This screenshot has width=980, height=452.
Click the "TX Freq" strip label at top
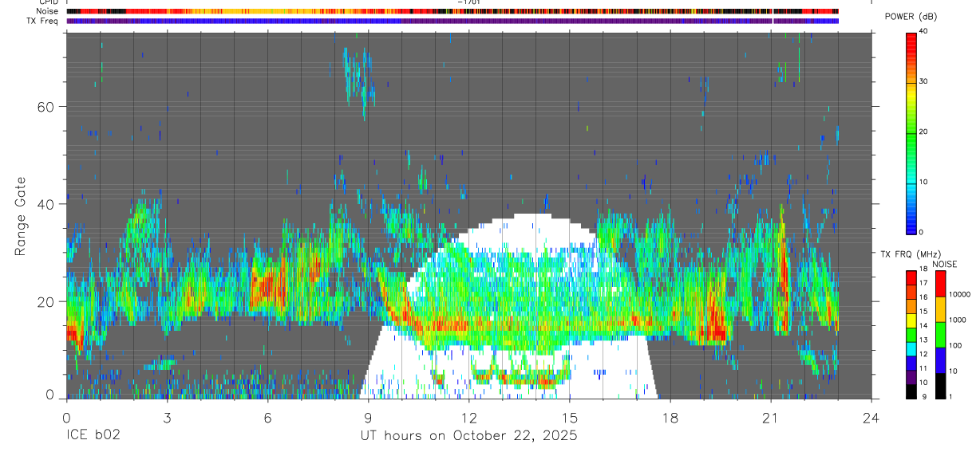(x=42, y=21)
